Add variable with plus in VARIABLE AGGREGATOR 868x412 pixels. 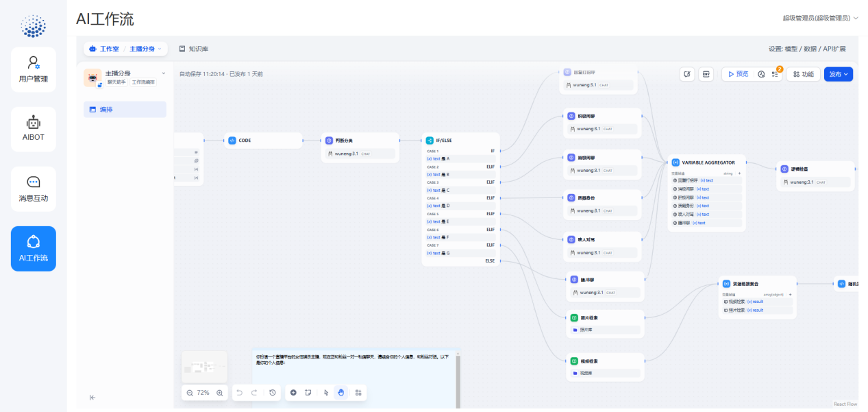pos(739,173)
